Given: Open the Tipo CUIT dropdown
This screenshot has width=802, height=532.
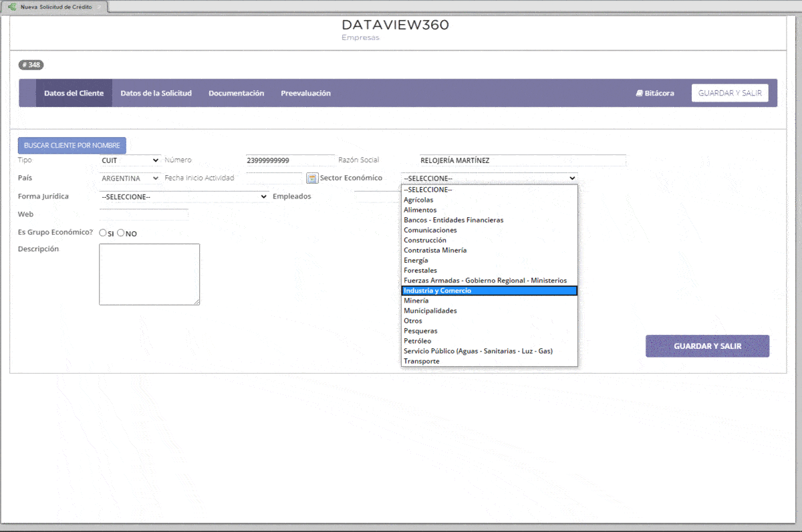Looking at the screenshot, I should tap(130, 160).
